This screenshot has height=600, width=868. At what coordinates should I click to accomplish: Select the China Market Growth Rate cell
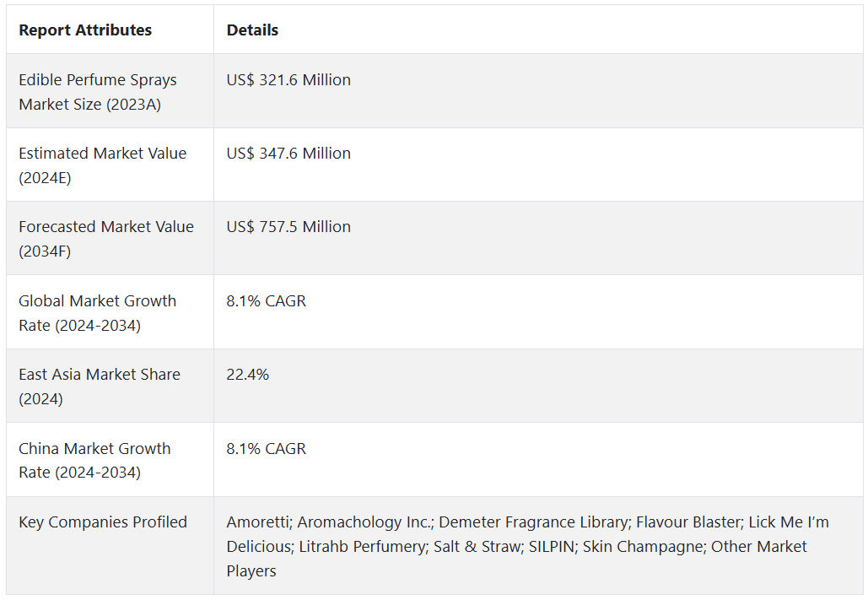coord(94,461)
